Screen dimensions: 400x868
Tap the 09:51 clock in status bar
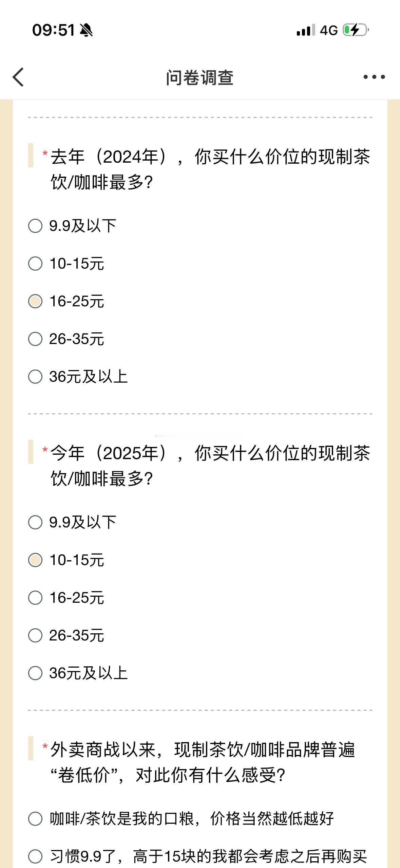pyautogui.click(x=53, y=30)
